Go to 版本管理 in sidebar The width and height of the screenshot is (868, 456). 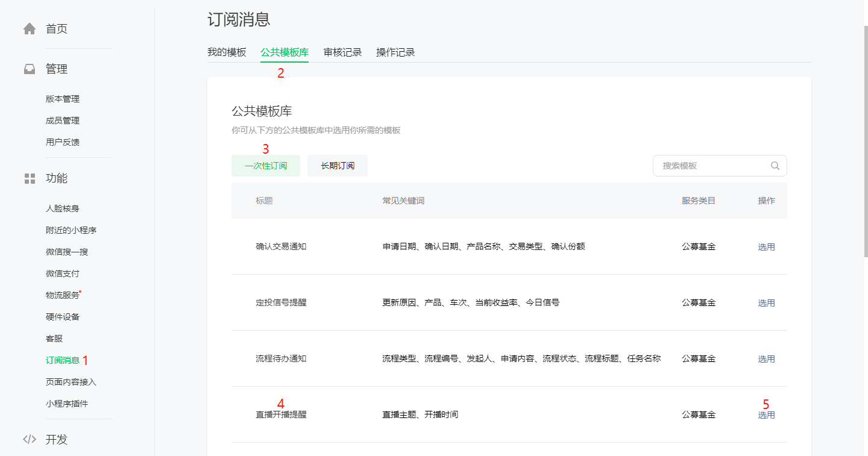pos(63,99)
